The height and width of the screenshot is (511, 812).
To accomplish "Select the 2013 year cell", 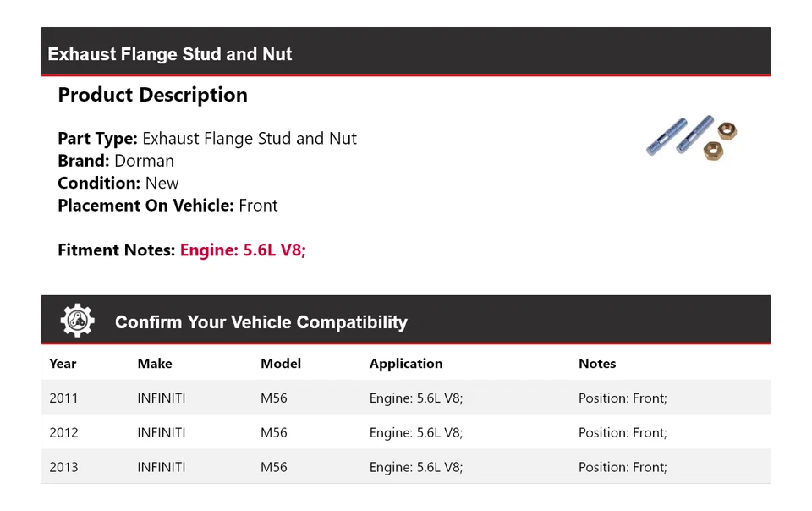I will [63, 467].
